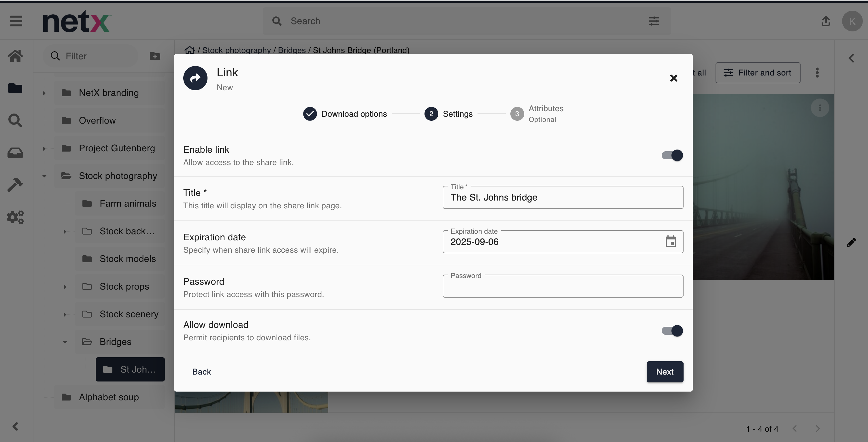Click the Back button

click(x=201, y=372)
